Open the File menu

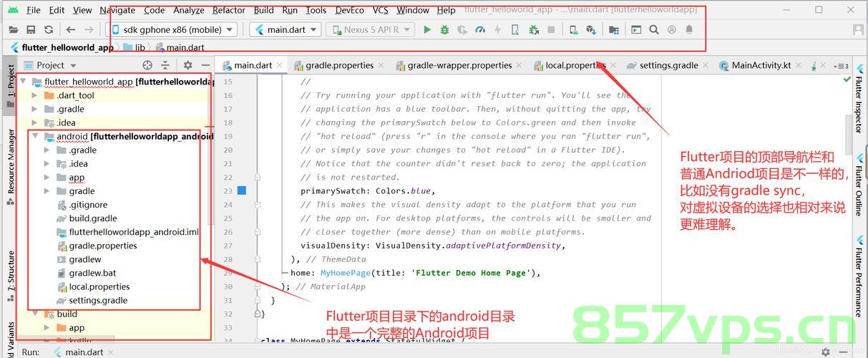click(33, 10)
